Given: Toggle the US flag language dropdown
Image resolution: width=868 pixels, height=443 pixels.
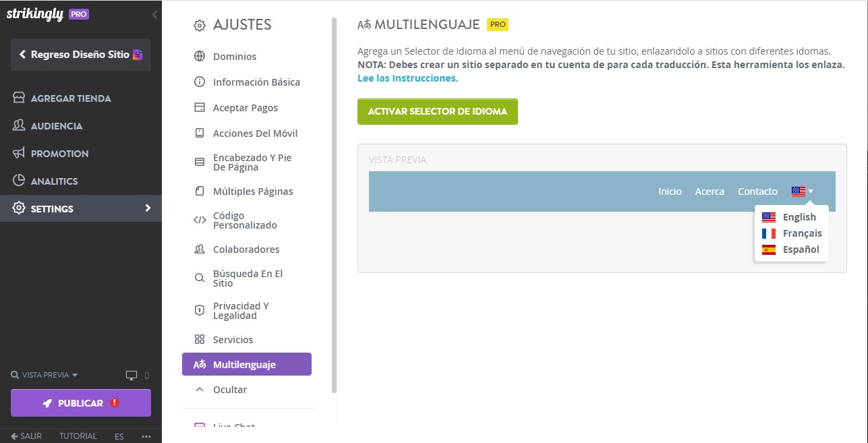Looking at the screenshot, I should pos(802,191).
